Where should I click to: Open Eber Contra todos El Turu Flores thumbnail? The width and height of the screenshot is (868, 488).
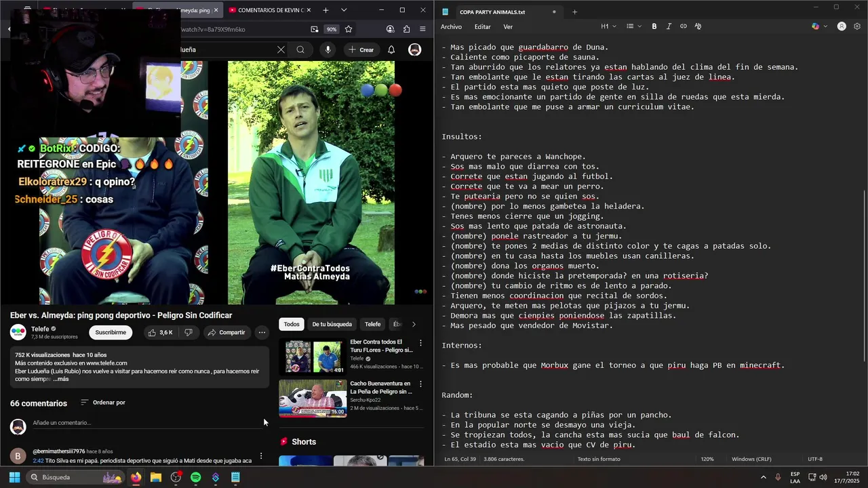click(313, 357)
